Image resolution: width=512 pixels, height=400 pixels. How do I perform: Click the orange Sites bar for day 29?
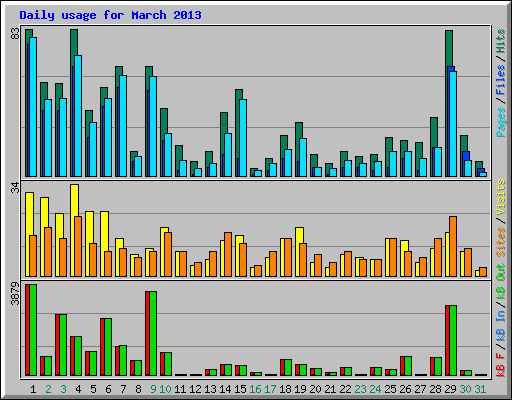(453, 246)
